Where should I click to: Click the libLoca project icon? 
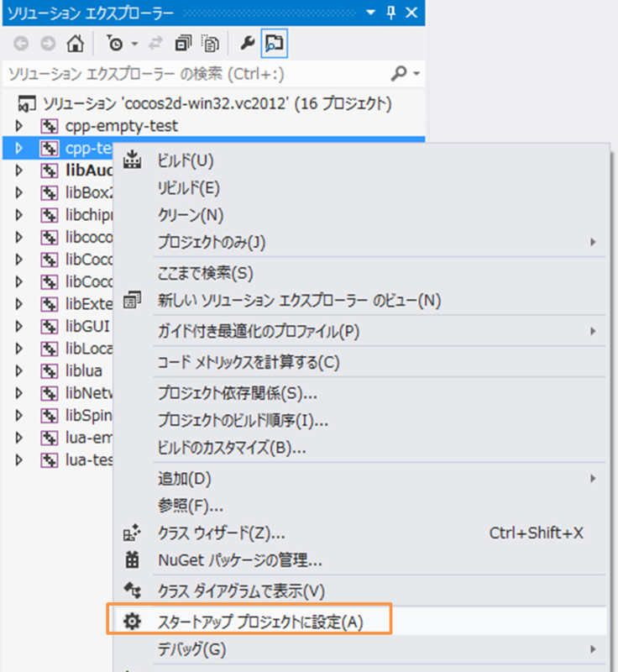tap(50, 349)
